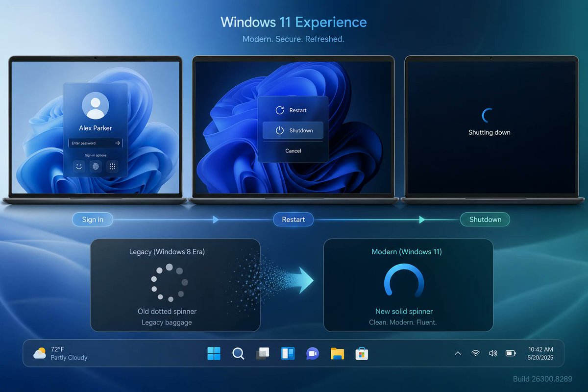
Task: Click the 5/20/2025 date in the tray
Action: point(540,358)
